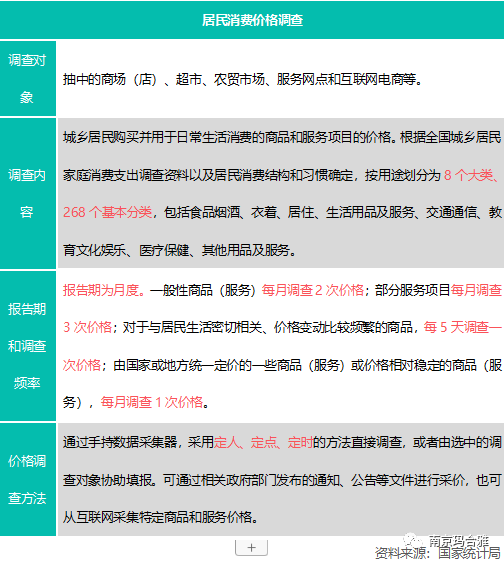Click the red text 每月调查 1 次价格
The image size is (504, 563).
click(152, 402)
